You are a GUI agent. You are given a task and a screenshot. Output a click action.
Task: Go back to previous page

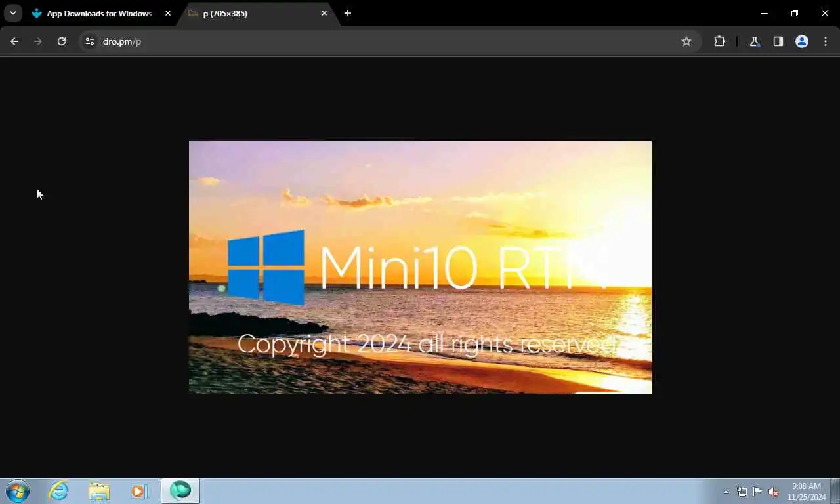click(x=14, y=41)
